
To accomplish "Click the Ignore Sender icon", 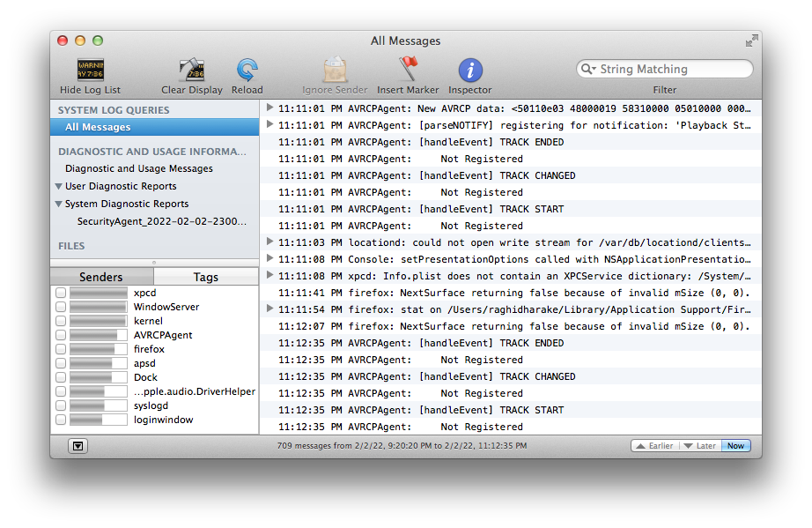I will [335, 70].
